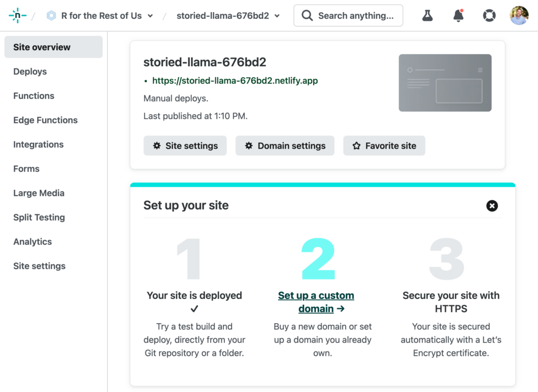
Task: Go to Deploys in the sidebar
Action: tap(30, 71)
